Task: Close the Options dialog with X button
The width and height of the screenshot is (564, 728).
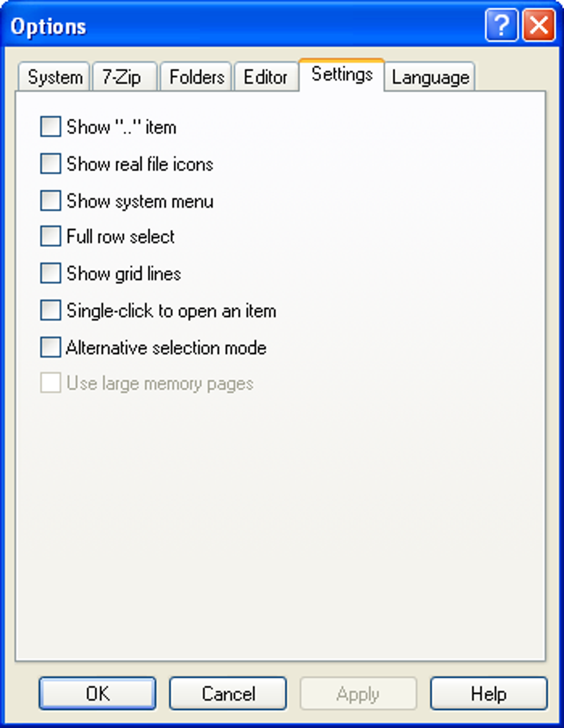Action: 539,25
